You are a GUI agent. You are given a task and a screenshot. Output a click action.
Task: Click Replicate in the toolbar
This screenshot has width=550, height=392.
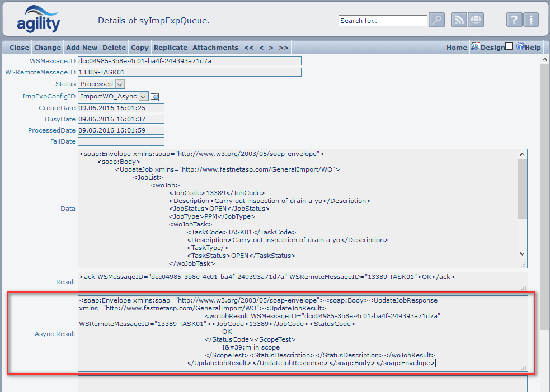pos(171,48)
